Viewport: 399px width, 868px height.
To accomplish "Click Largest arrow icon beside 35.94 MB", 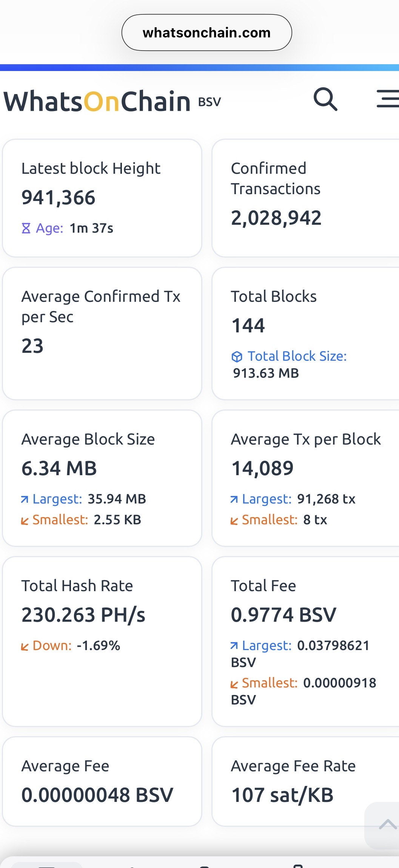I will (x=25, y=500).
